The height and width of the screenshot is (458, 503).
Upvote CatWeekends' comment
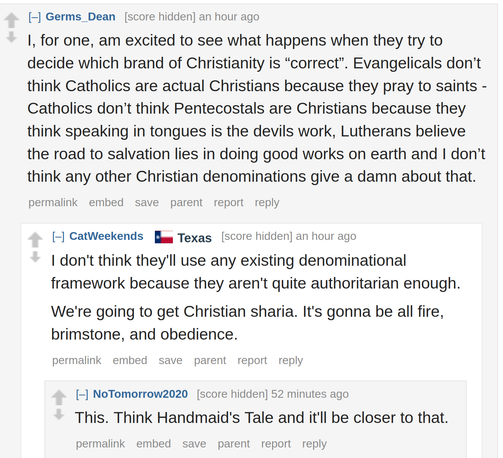pos(35,239)
